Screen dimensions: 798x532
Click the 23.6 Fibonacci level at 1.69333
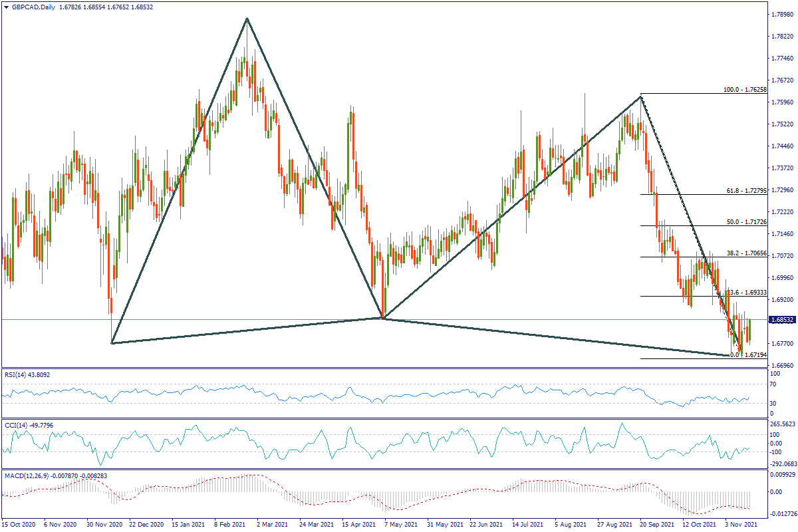point(748,293)
